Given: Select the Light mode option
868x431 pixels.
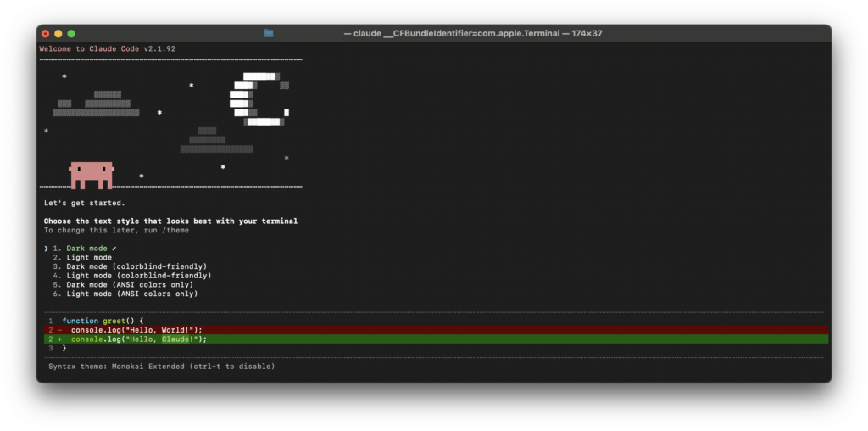Looking at the screenshot, I should point(88,257).
